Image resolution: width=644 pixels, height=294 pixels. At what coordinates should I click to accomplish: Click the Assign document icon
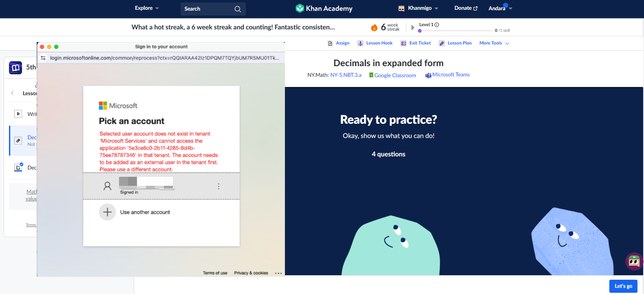click(x=330, y=43)
